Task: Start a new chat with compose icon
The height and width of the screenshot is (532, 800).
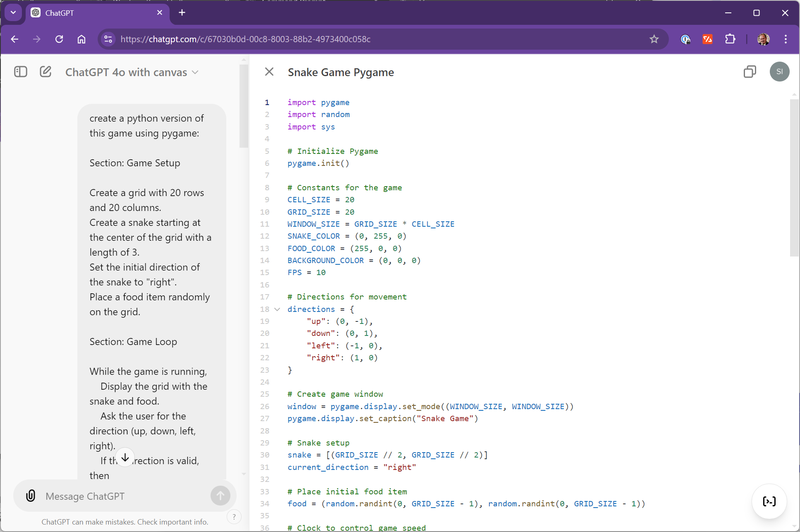Action: (x=46, y=72)
